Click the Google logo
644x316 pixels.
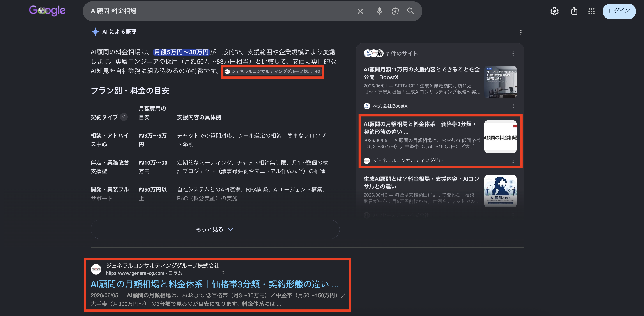tap(47, 11)
